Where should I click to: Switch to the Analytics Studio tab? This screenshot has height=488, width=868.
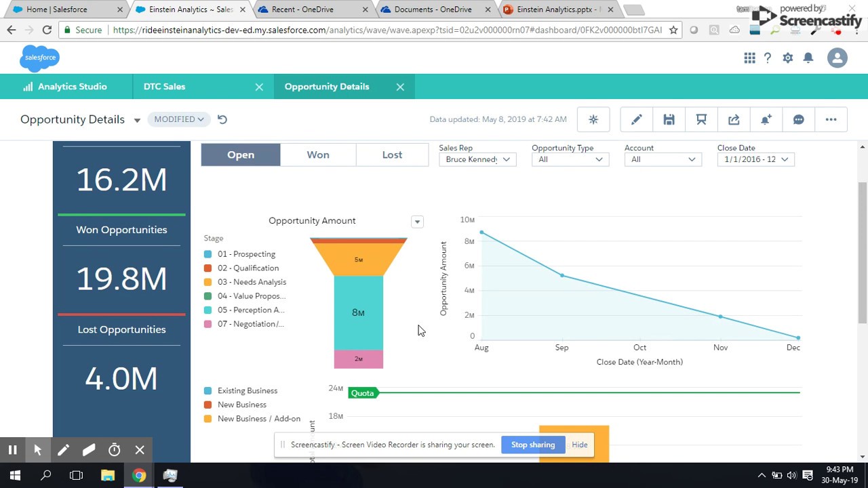click(65, 87)
